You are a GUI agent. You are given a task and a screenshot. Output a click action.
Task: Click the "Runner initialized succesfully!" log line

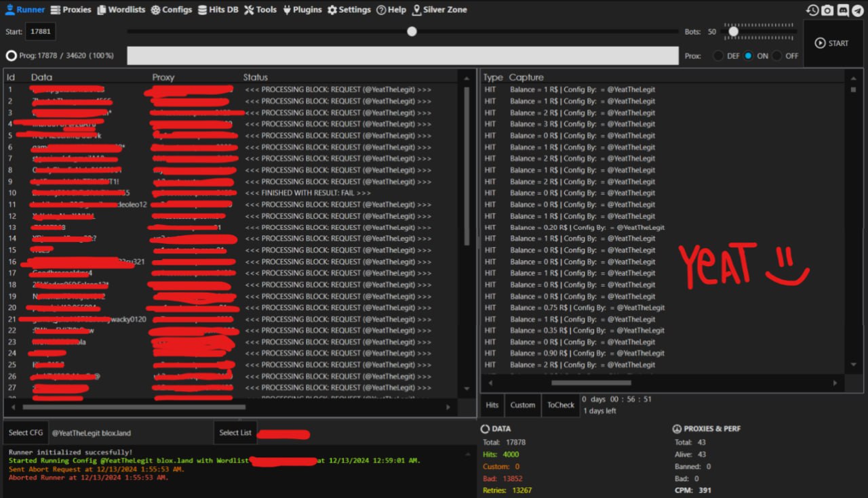coord(71,452)
